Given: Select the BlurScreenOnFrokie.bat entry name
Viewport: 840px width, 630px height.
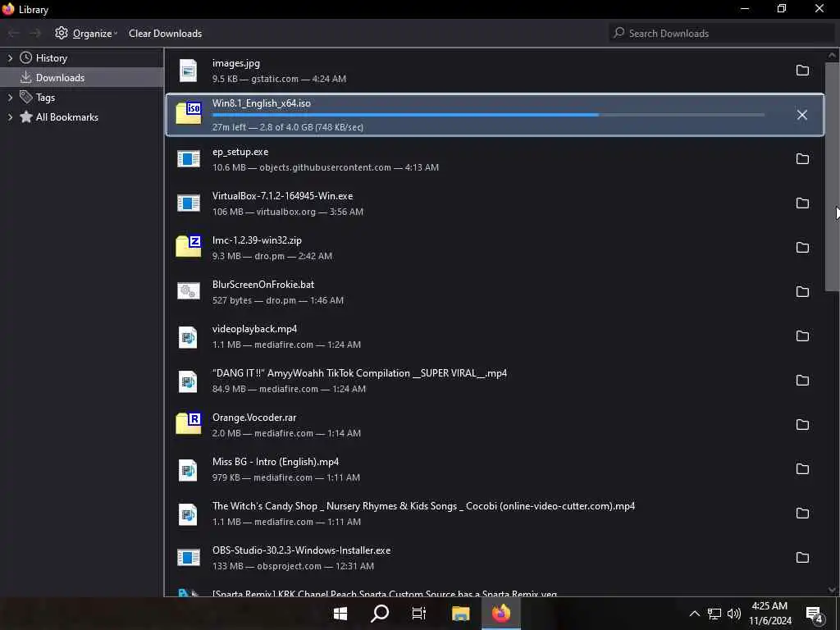Looking at the screenshot, I should pos(263,285).
